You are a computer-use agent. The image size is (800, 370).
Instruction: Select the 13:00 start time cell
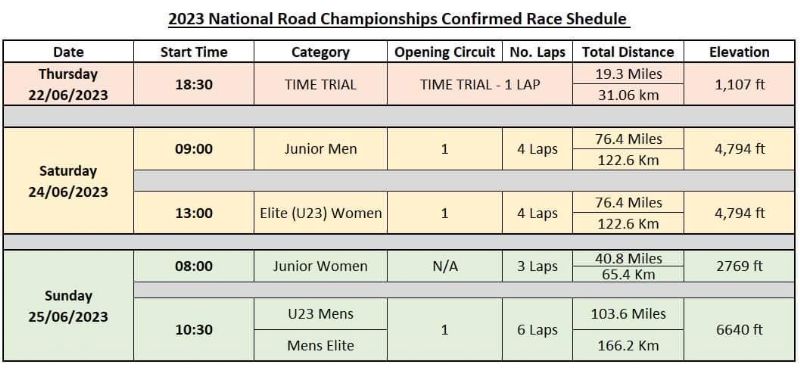194,213
